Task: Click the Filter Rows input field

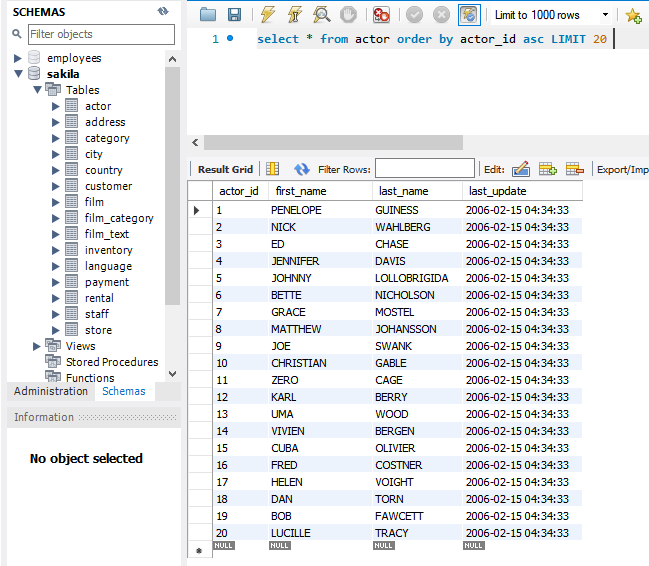Action: tap(425, 169)
